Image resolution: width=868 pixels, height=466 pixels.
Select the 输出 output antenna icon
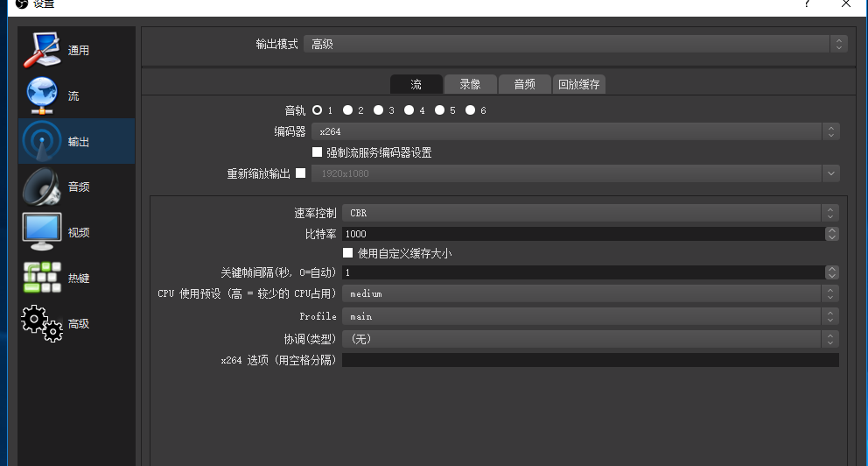[x=42, y=141]
